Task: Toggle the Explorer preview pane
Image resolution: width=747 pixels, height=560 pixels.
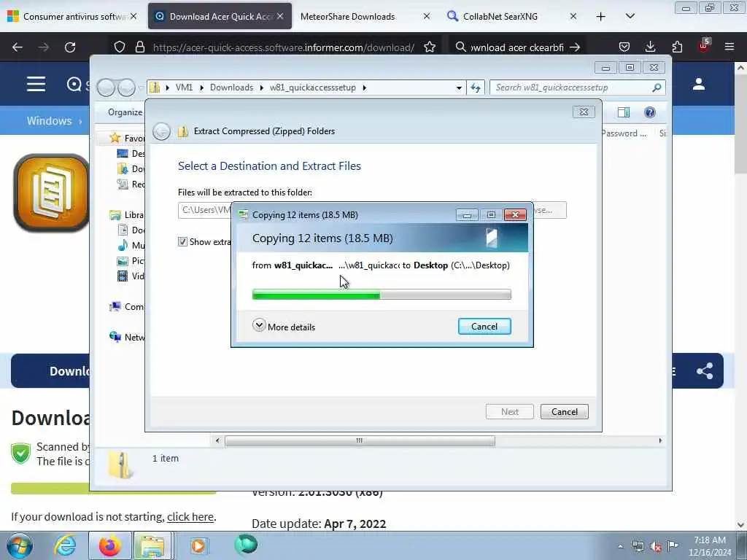Action: pos(623,112)
